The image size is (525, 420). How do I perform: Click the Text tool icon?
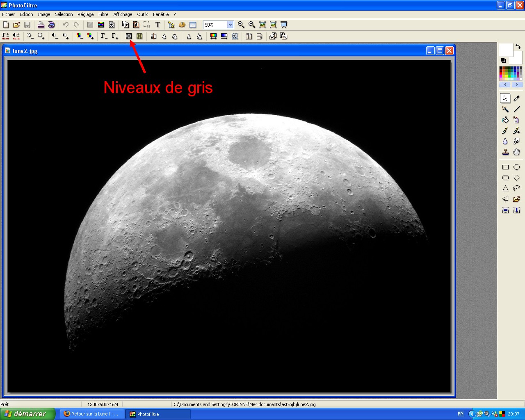[157, 25]
